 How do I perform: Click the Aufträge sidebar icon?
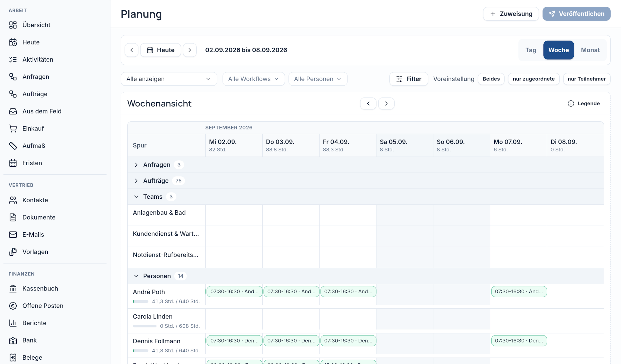[x=13, y=94]
